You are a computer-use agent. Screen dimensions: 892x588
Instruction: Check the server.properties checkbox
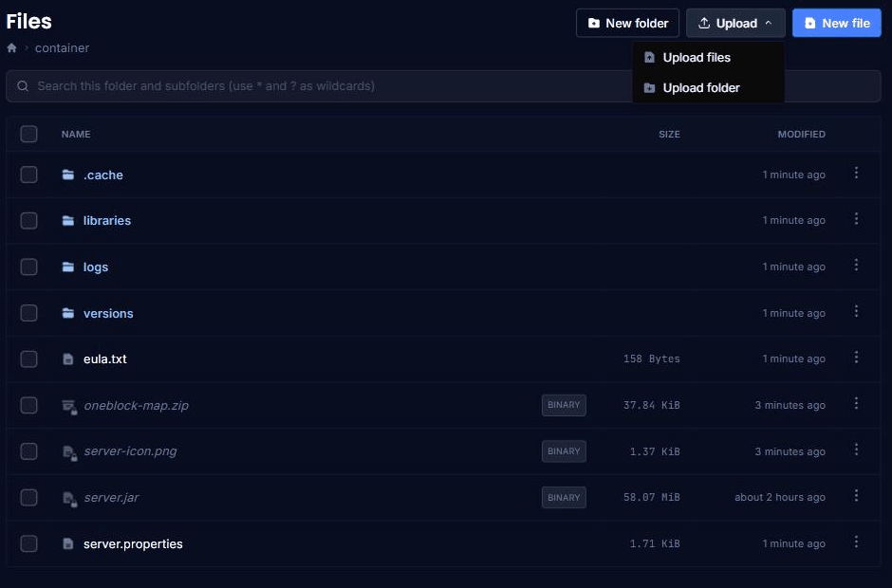click(x=29, y=543)
